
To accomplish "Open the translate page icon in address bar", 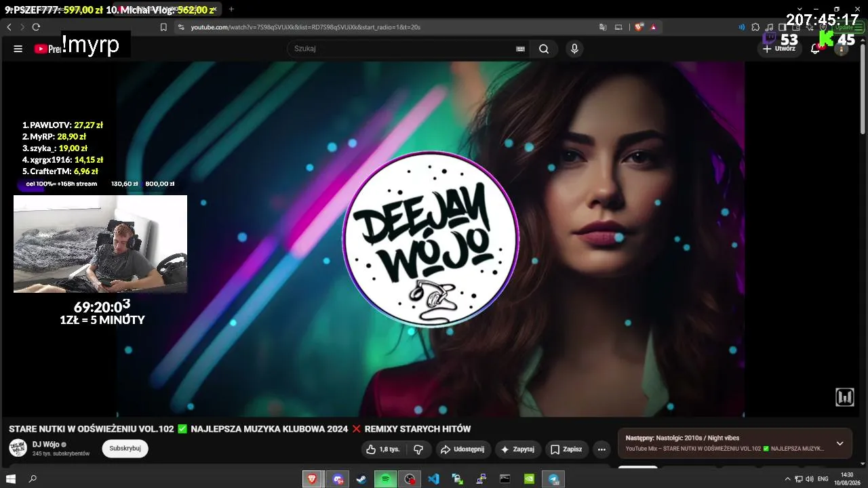I will [603, 27].
